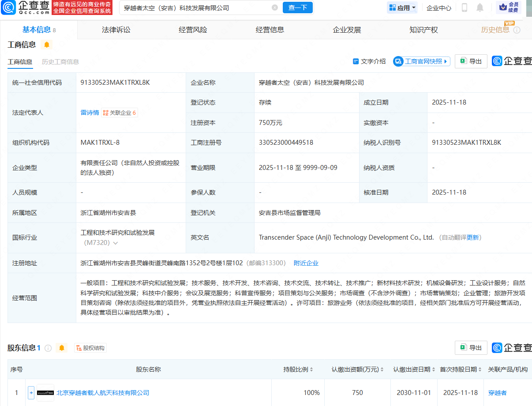Image resolution: width=532 pixels, height=406 pixels.
Task: Click the bell icon beside 股东信息
Action: coord(62,348)
